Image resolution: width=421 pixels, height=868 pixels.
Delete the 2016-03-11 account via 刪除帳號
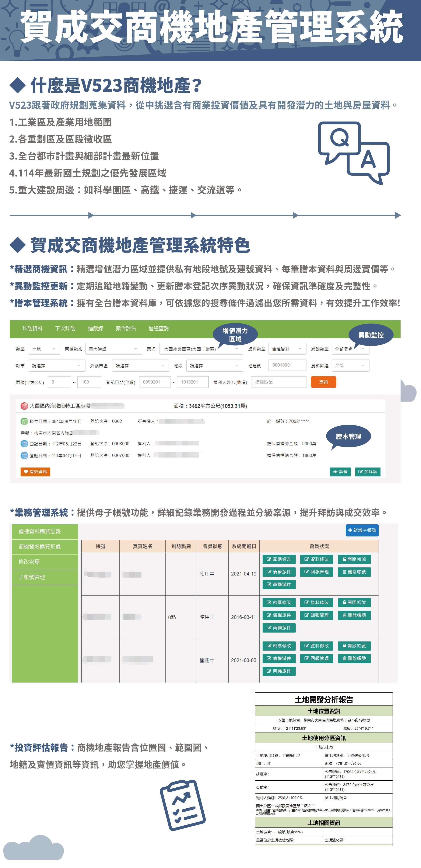coord(354,615)
